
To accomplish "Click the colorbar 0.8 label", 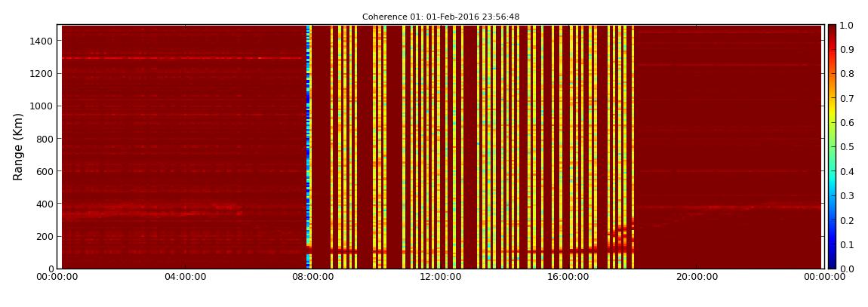I will (x=848, y=74).
